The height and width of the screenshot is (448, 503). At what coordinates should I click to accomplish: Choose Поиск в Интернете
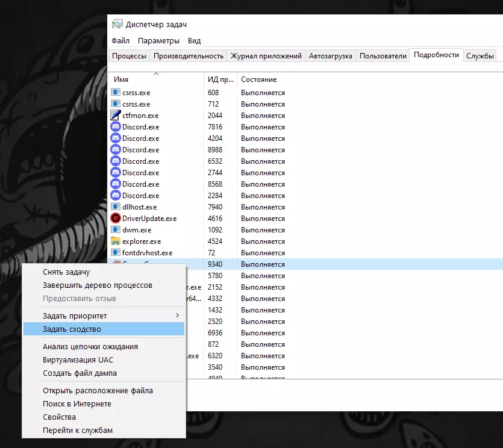click(104, 404)
